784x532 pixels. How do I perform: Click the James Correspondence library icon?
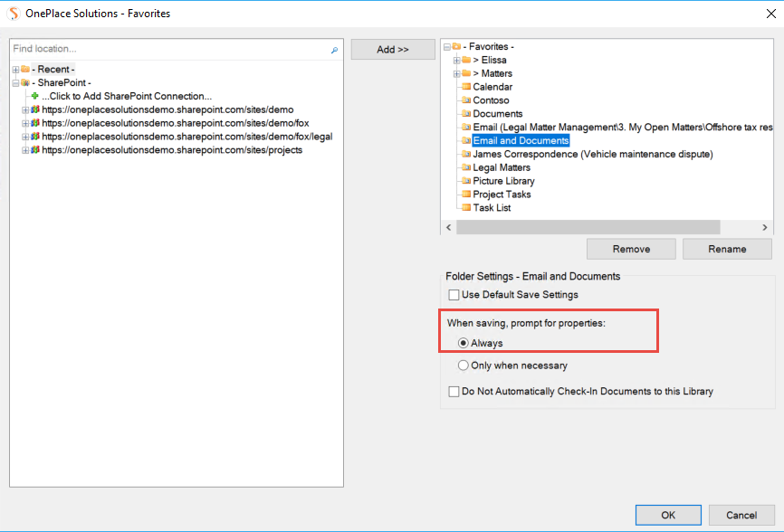coord(466,155)
